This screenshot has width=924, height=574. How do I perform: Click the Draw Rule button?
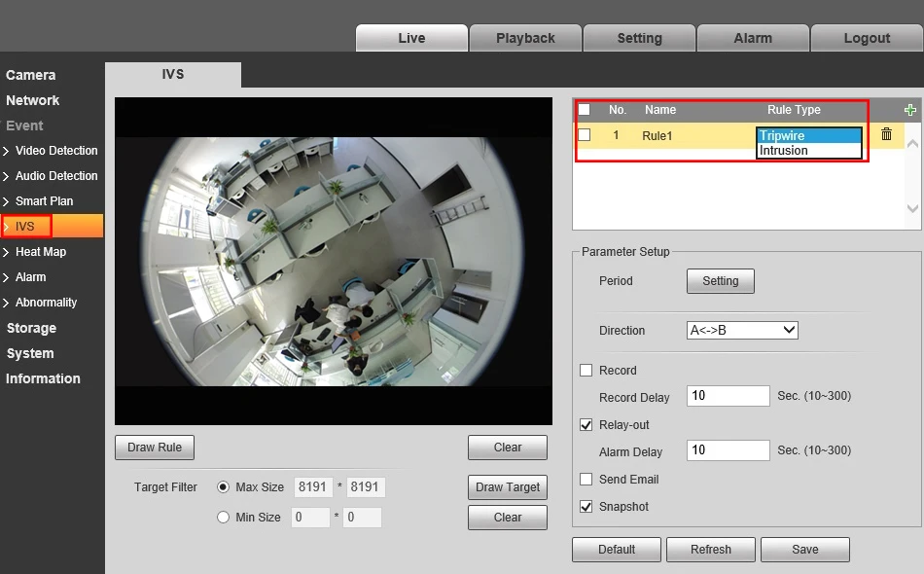(155, 448)
